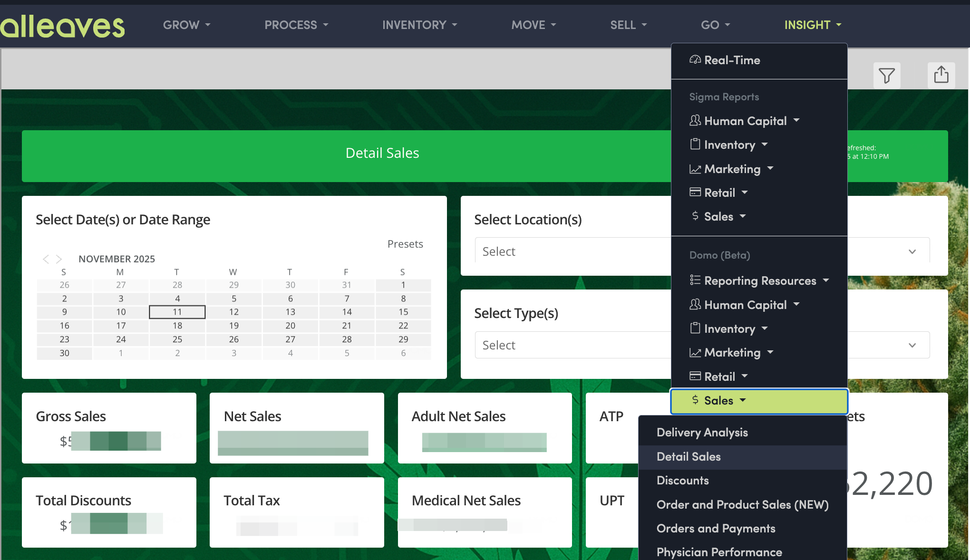Open the GROW menu
Viewport: 970px width, 560px height.
(186, 25)
